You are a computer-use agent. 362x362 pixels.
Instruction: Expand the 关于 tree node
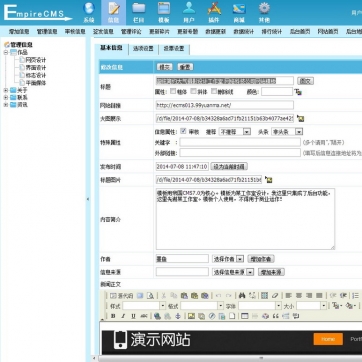[x=6, y=90]
